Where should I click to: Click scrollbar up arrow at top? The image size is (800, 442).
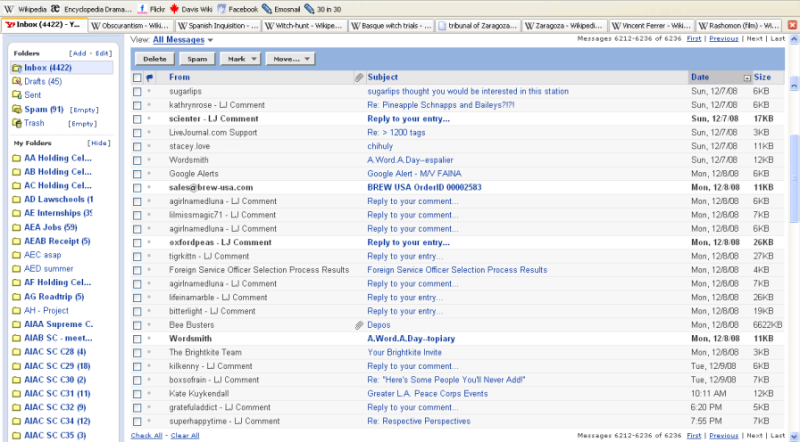tap(794, 39)
